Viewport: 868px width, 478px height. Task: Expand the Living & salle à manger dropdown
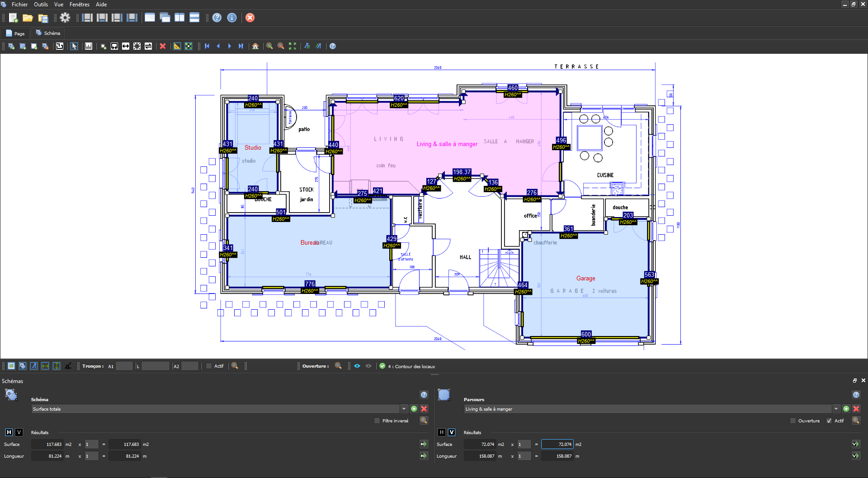point(836,409)
